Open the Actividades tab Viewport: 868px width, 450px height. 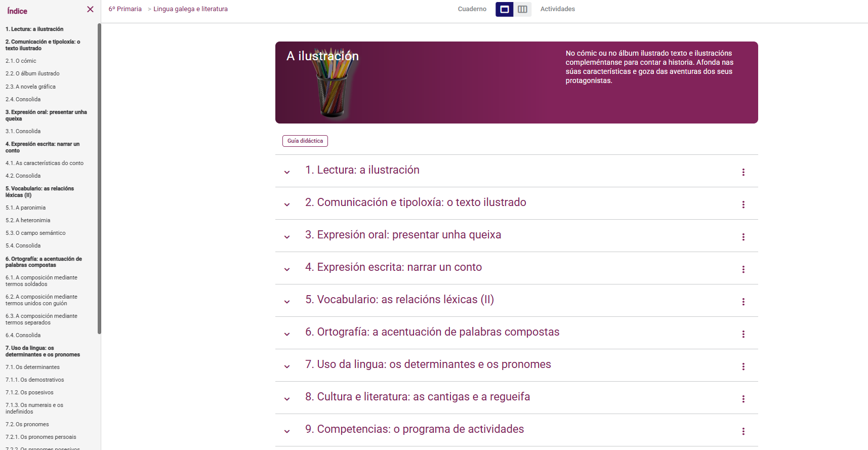[x=557, y=9]
